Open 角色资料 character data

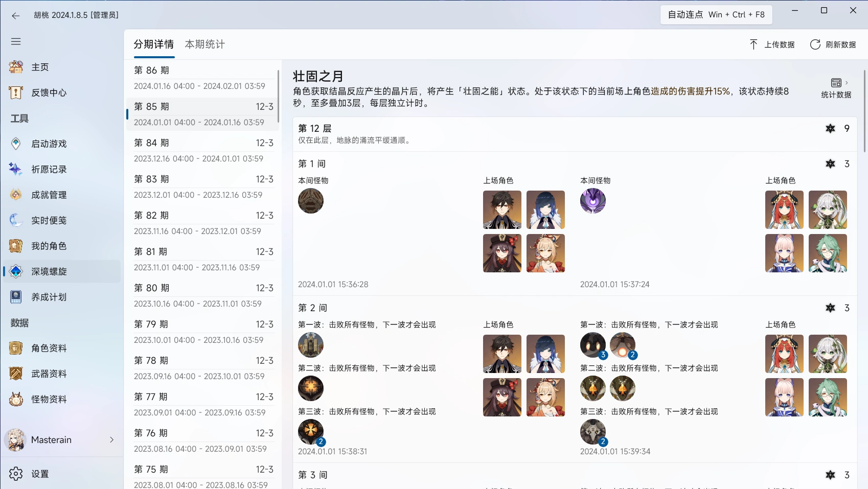click(61, 348)
